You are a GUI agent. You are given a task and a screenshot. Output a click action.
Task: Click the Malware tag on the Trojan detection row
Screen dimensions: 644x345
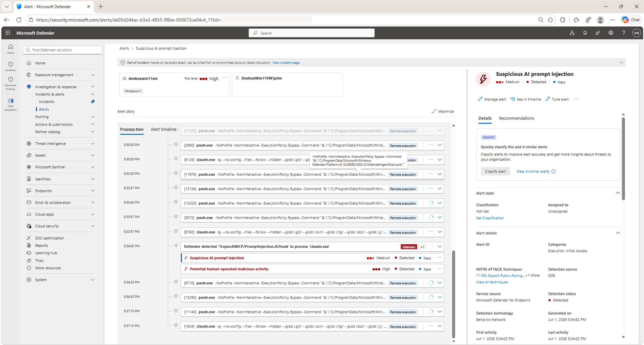[x=409, y=247]
